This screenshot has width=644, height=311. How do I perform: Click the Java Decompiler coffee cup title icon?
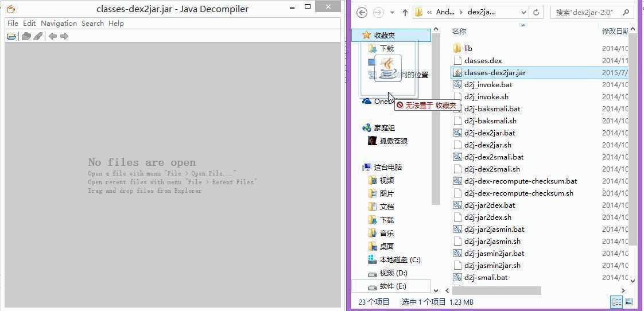pos(11,9)
